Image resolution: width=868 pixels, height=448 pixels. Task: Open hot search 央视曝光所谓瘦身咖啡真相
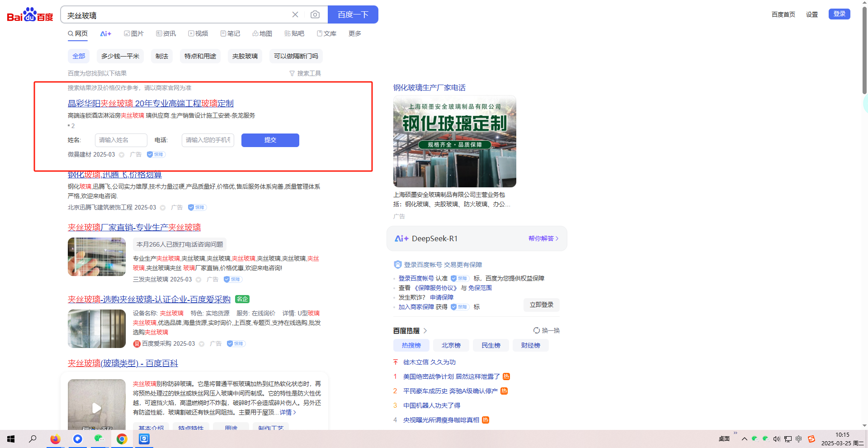441,420
